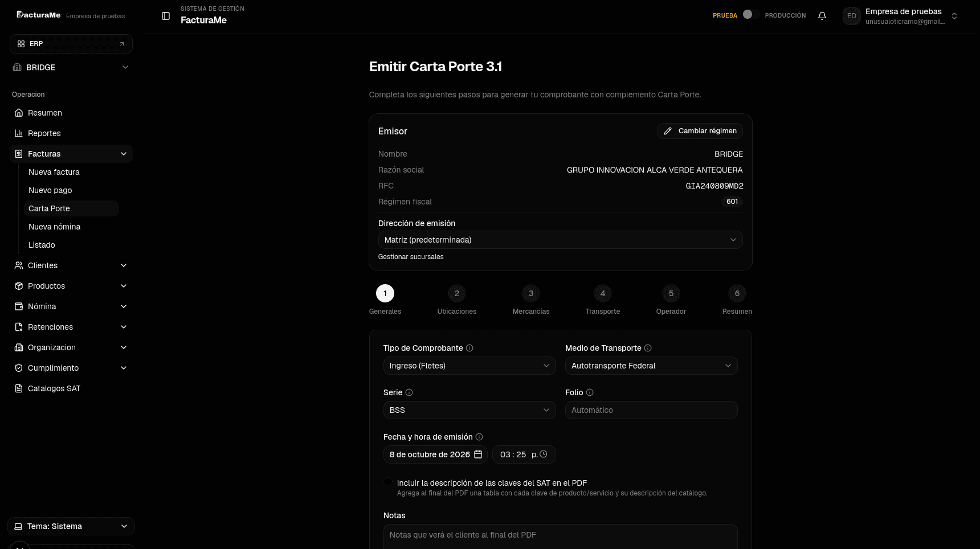The image size is (980, 549).
Task: Click the pencil icon on Cambiar régimen
Action: 668,131
